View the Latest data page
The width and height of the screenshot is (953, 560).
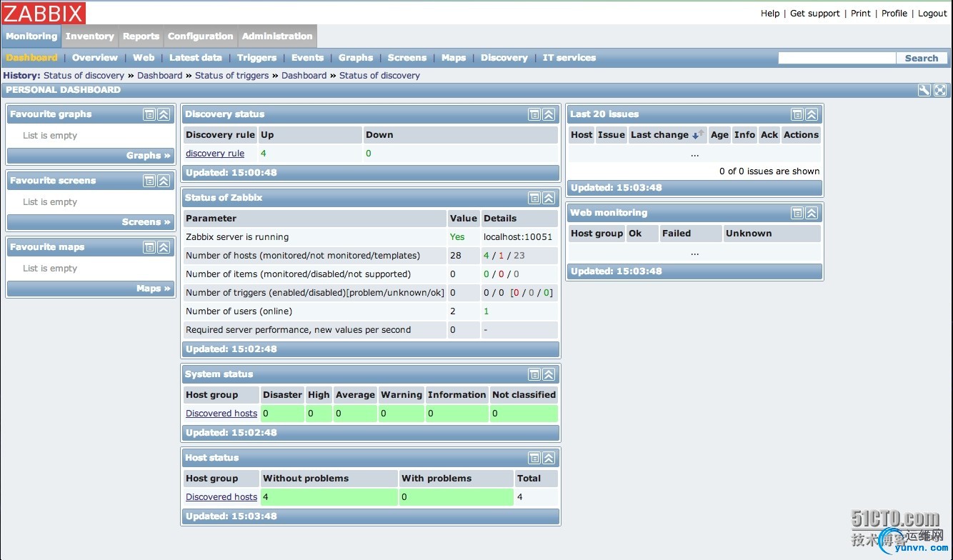[196, 58]
